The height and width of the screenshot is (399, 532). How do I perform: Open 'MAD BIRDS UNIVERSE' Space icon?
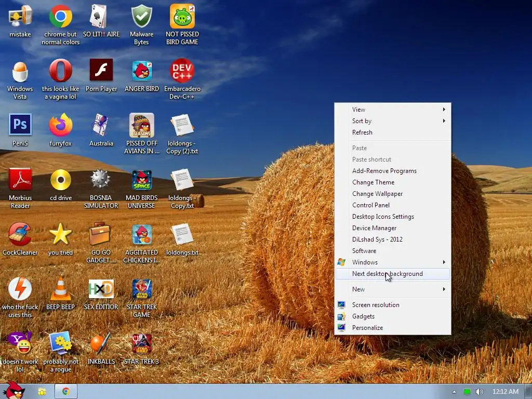(141, 180)
